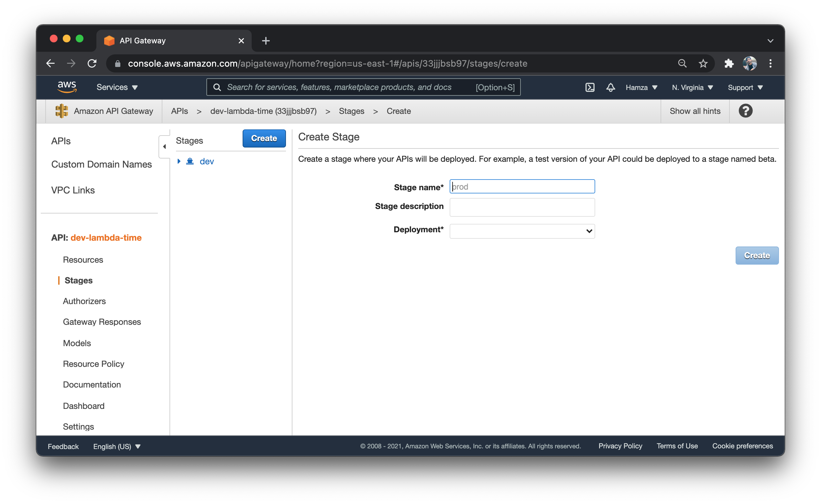Reload the page with the refresh icon

click(x=92, y=63)
